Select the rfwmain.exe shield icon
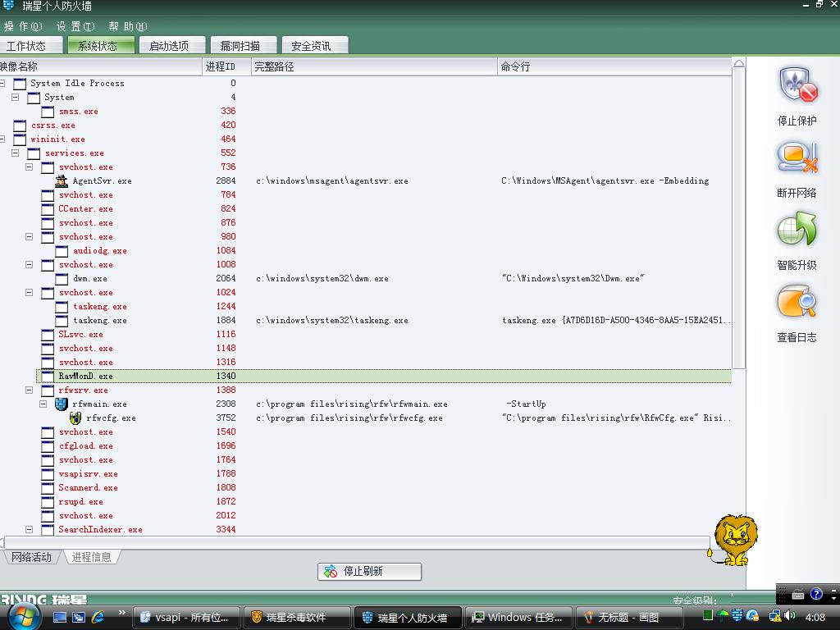Image resolution: width=840 pixels, height=630 pixels. click(62, 404)
